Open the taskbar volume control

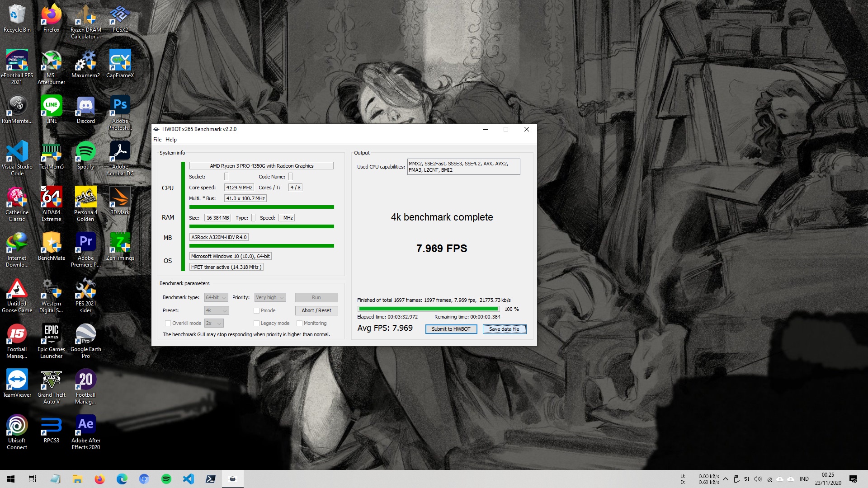point(758,479)
